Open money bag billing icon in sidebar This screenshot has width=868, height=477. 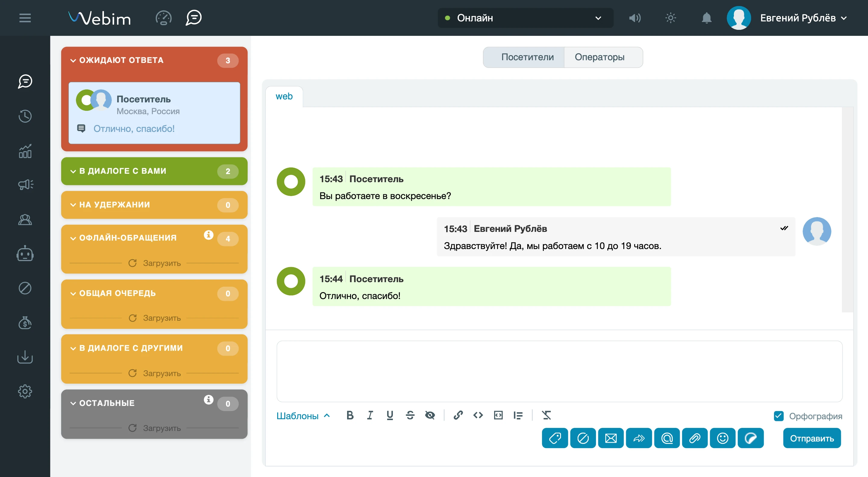[25, 323]
